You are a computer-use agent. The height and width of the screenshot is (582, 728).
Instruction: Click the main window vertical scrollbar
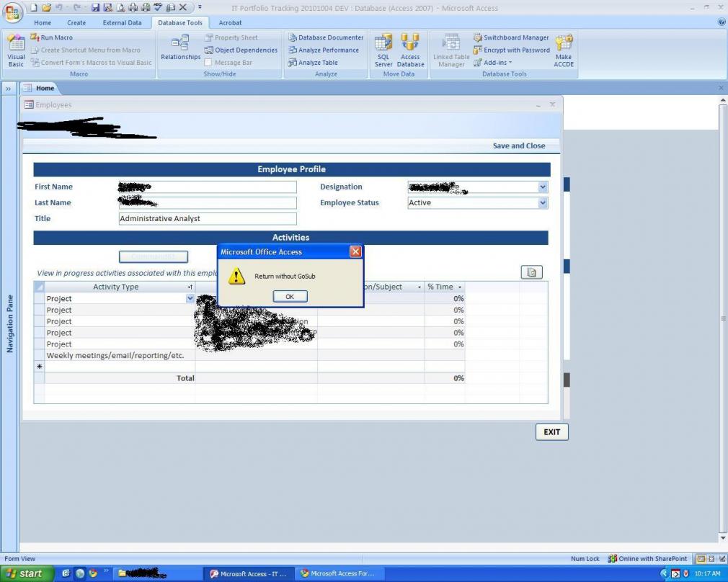723,319
